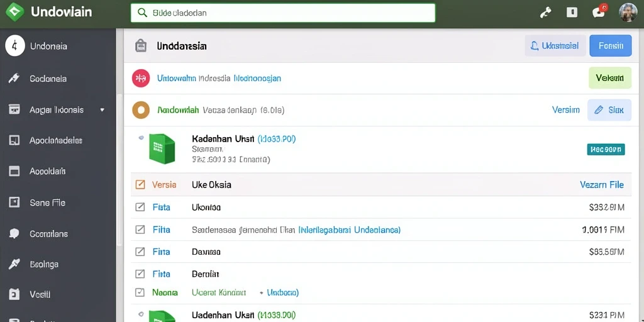Select the Beroiar row text
The height and width of the screenshot is (322, 644).
(x=206, y=274)
